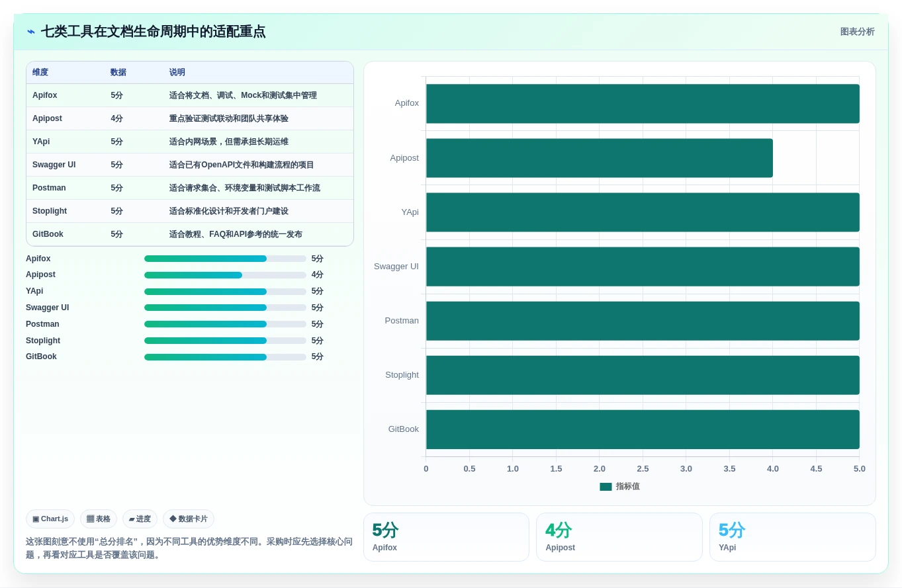Click description 适合标准化设计和开发者门户建设
Screen dimensions: 902x588
(229, 211)
